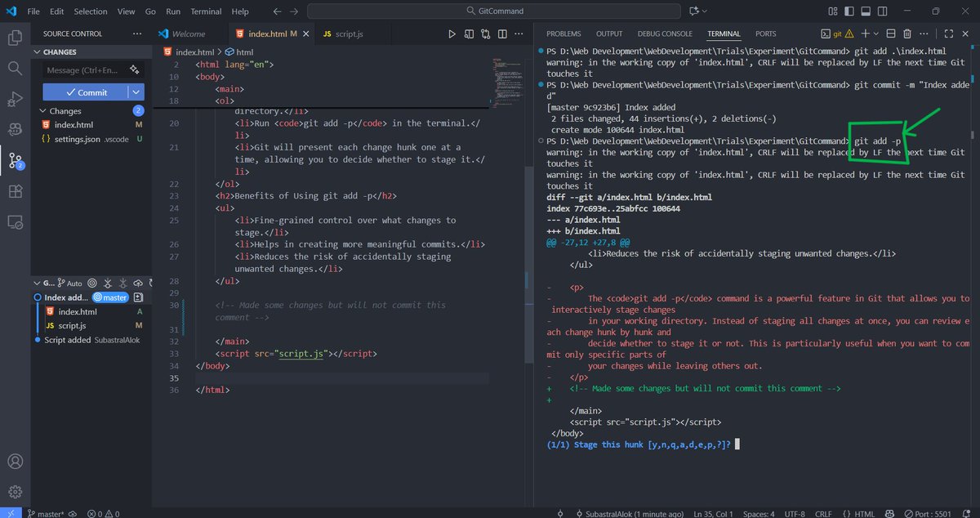Click the master branch badge in Graph
980x518 pixels.
pos(110,297)
